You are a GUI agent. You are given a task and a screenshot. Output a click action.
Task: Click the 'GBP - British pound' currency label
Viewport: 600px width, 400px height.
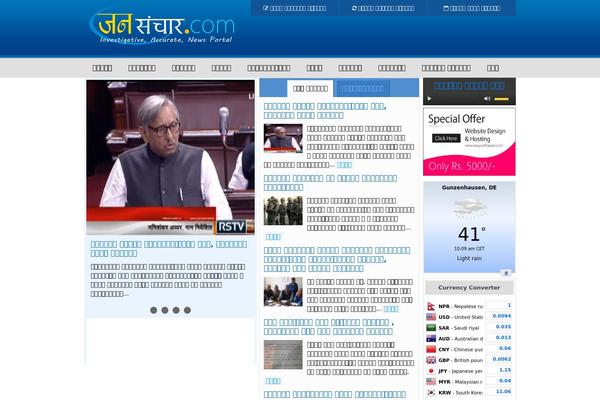click(460, 360)
